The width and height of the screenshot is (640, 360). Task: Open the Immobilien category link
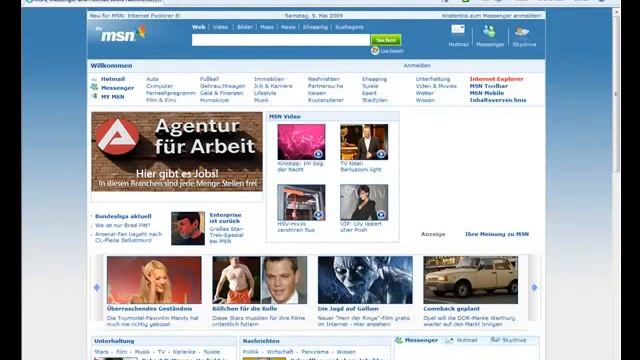point(269,79)
